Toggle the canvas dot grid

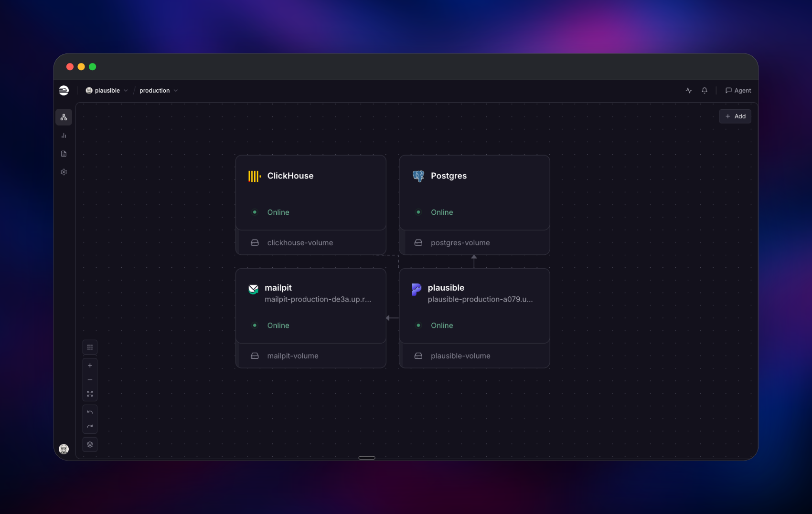tap(90, 347)
